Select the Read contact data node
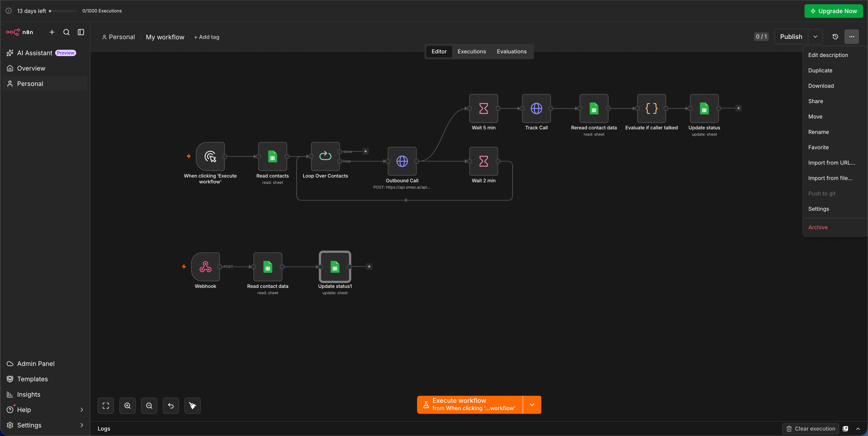 coord(268,267)
